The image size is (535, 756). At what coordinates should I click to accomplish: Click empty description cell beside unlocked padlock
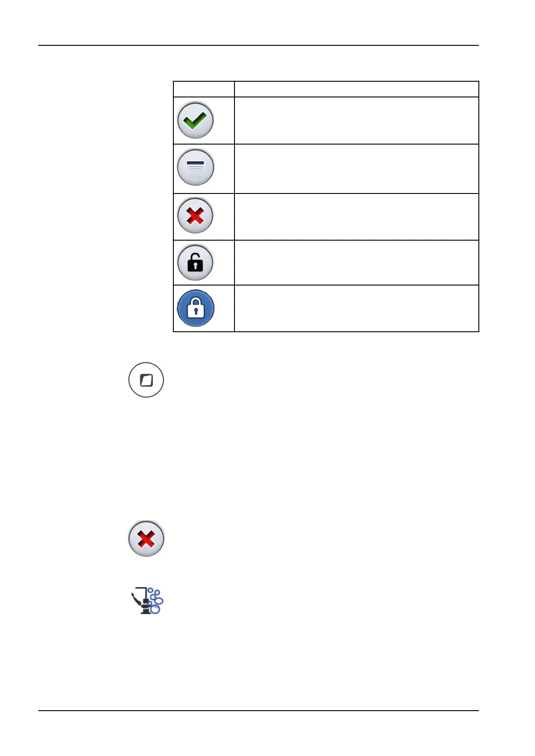357,263
